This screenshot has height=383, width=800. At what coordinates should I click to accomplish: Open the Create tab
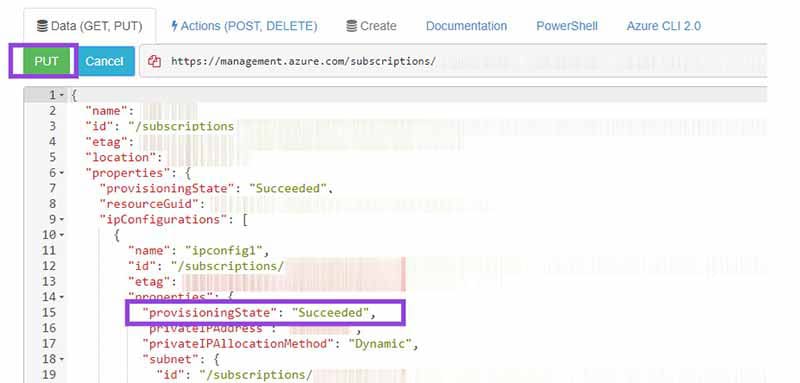(x=371, y=26)
